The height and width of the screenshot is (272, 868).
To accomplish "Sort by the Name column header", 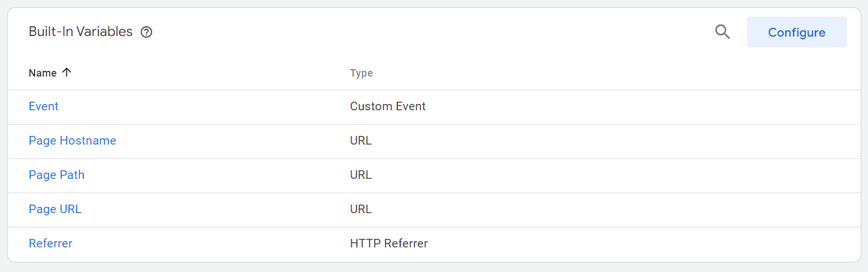I will (x=43, y=73).
